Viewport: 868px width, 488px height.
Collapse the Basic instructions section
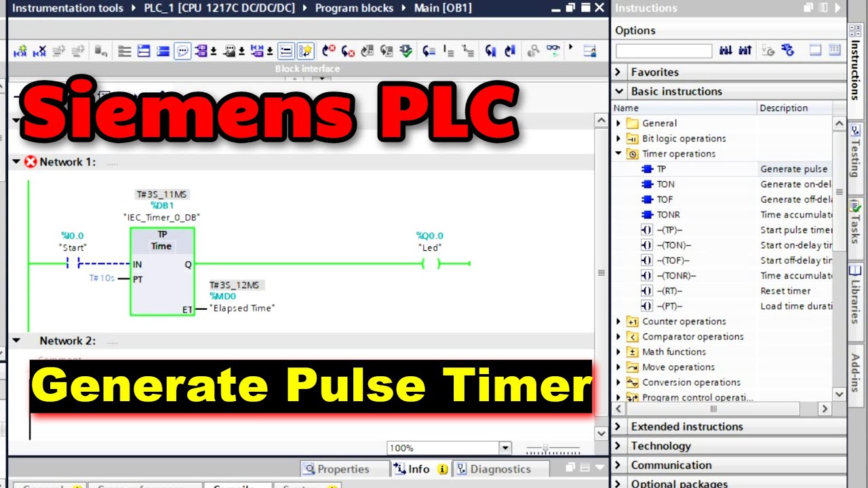tap(618, 91)
